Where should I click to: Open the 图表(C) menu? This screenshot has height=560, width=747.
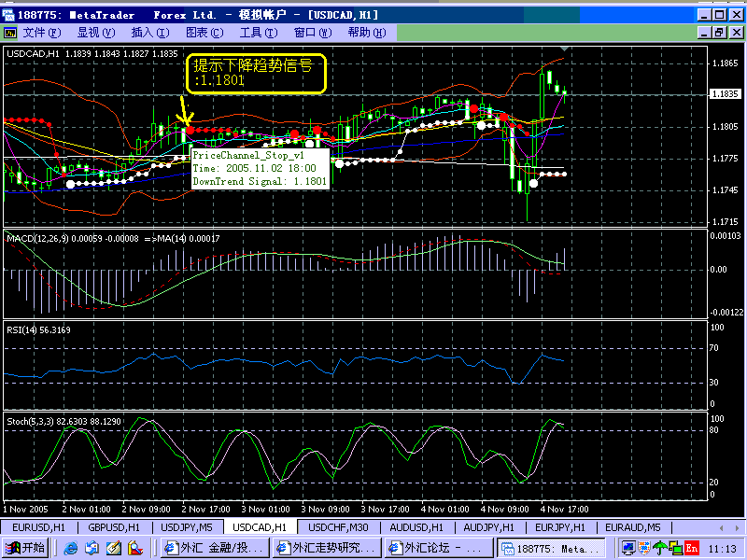(204, 33)
